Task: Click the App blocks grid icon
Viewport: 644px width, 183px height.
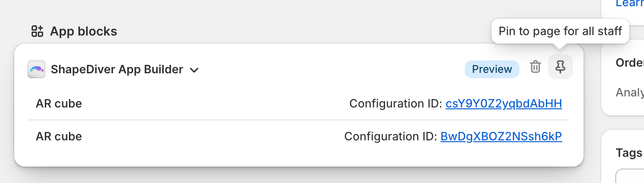Action: [37, 31]
